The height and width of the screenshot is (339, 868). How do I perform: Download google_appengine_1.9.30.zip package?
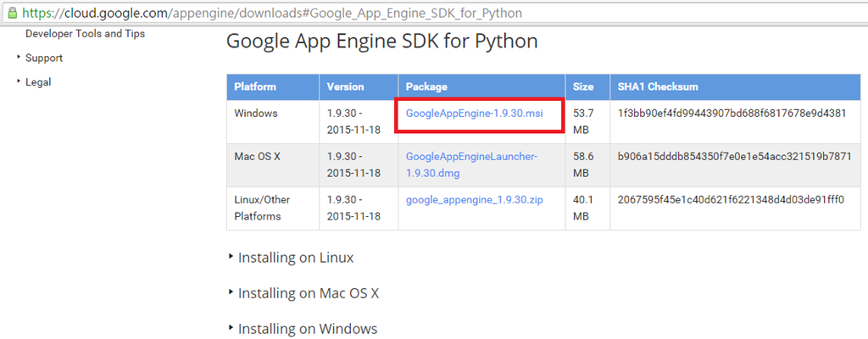[475, 200]
